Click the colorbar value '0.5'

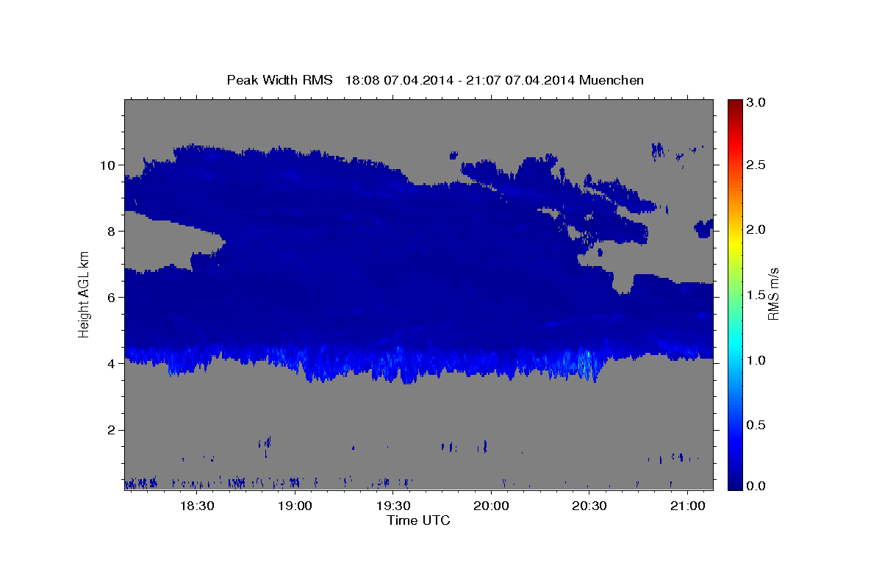tap(756, 425)
